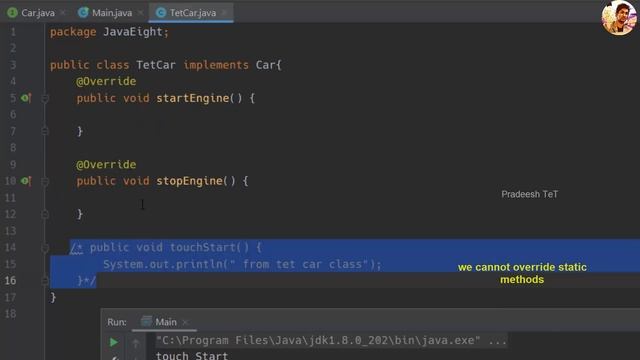The height and width of the screenshot is (360, 640).
Task: Click the 'touch Start' console output line
Action: point(191,355)
